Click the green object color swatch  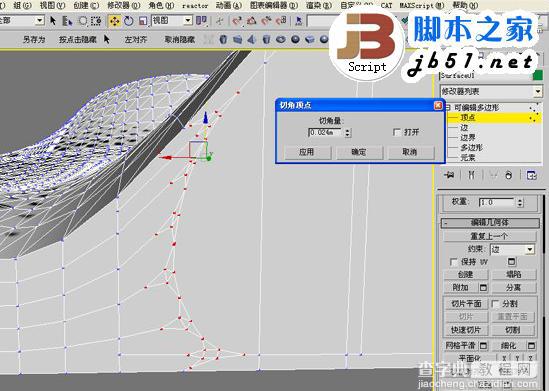(x=537, y=75)
